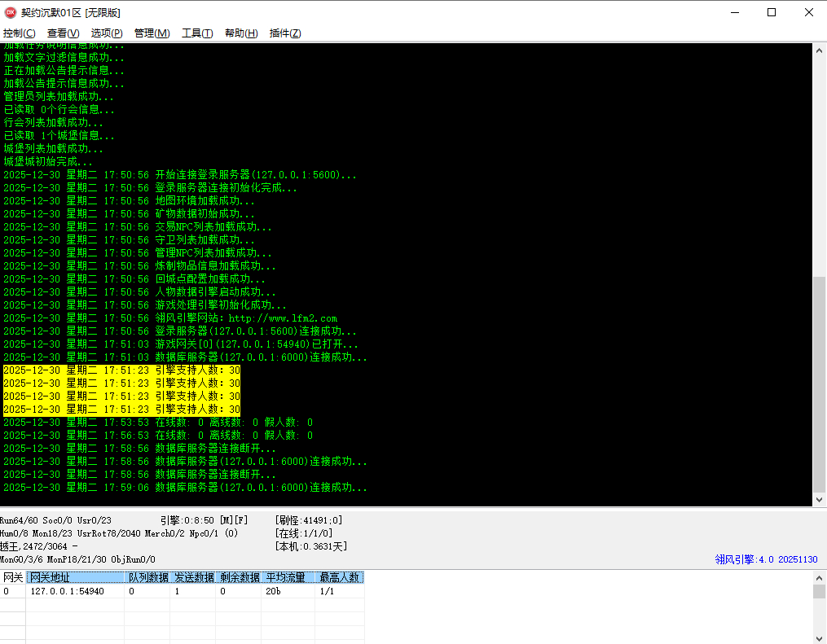
Task: Click the 翎风引擎:4.0 version label
Action: [766, 559]
